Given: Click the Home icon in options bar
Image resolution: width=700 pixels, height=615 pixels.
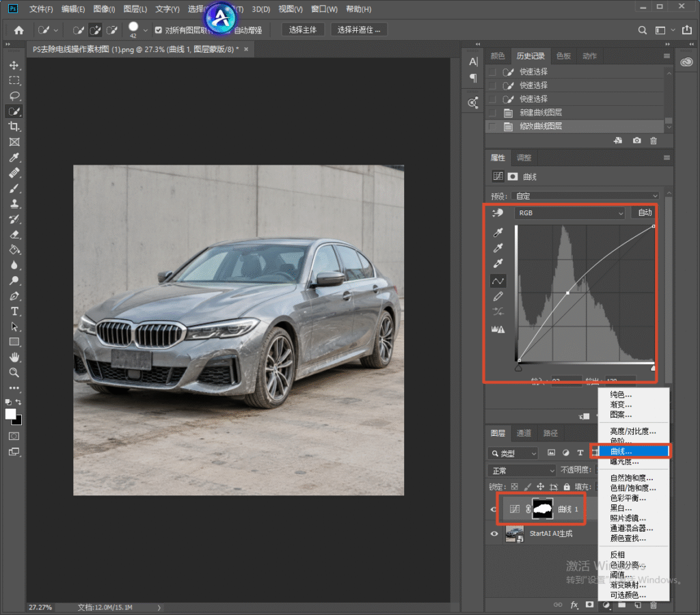Looking at the screenshot, I should point(18,30).
